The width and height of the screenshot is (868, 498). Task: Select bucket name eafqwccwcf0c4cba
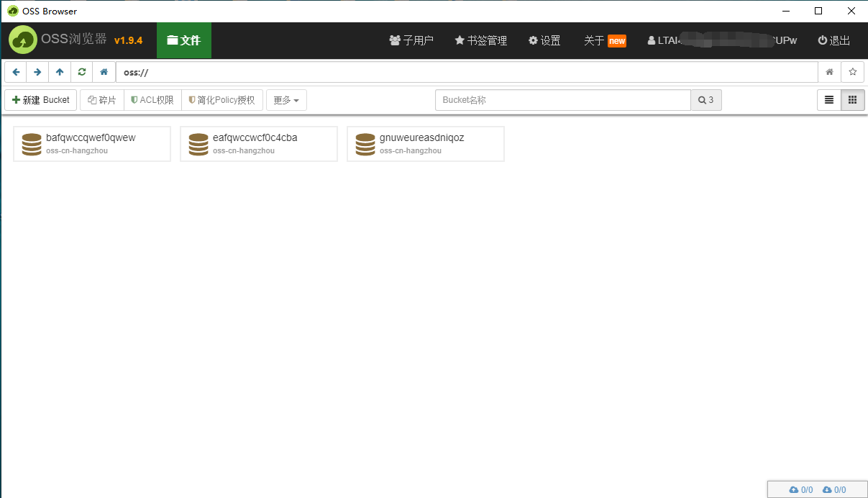click(255, 137)
